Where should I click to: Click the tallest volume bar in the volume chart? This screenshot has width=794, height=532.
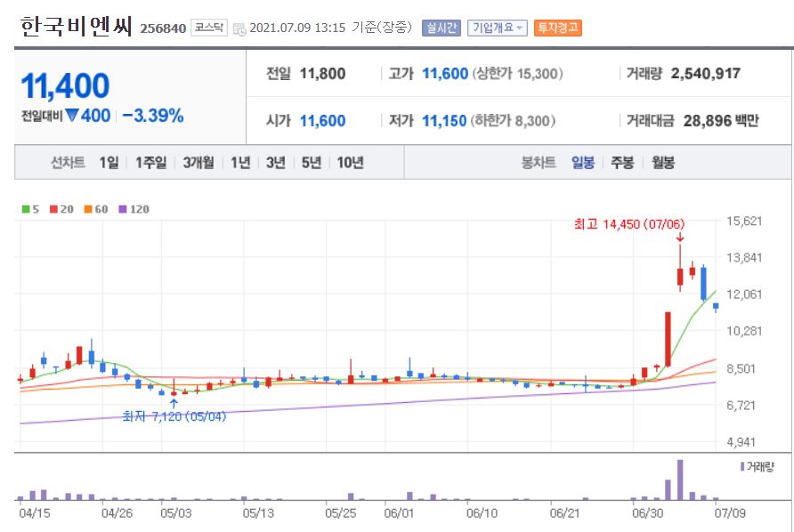pos(680,480)
